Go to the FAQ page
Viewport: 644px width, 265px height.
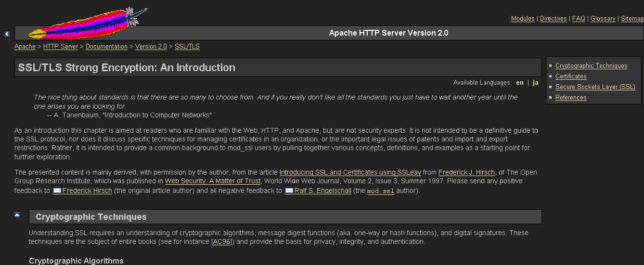(x=579, y=19)
